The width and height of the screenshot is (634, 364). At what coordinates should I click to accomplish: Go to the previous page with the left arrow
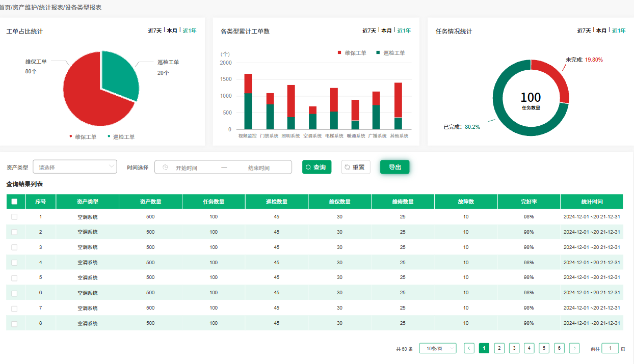pos(469,348)
